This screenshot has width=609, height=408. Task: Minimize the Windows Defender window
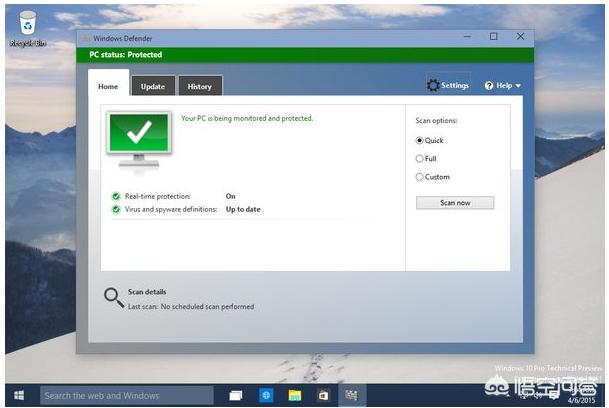468,37
